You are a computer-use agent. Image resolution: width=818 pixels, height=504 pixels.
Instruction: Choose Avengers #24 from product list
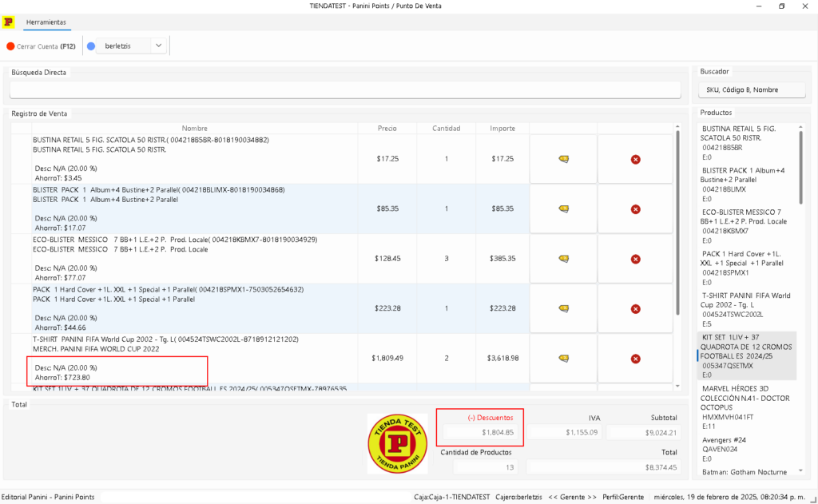click(x=747, y=449)
